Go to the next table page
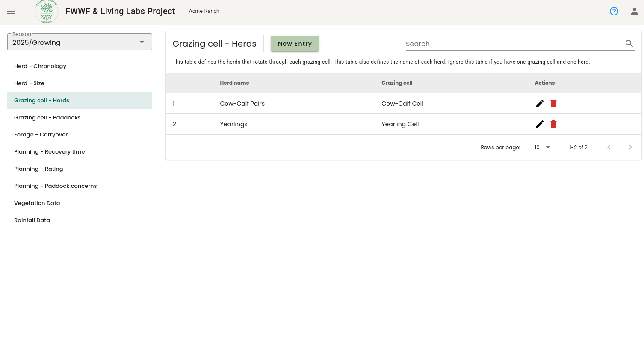 [630, 147]
